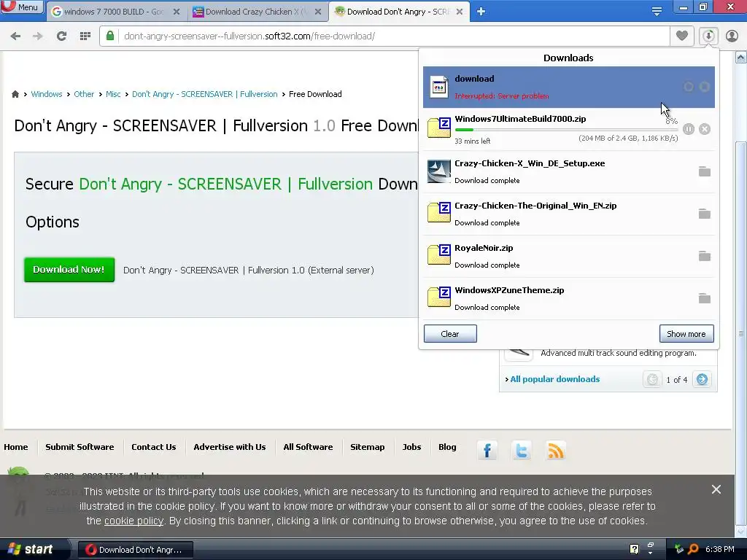Show WindowsXPZuneTheme.zip in folder
747x560 pixels.
point(705,298)
